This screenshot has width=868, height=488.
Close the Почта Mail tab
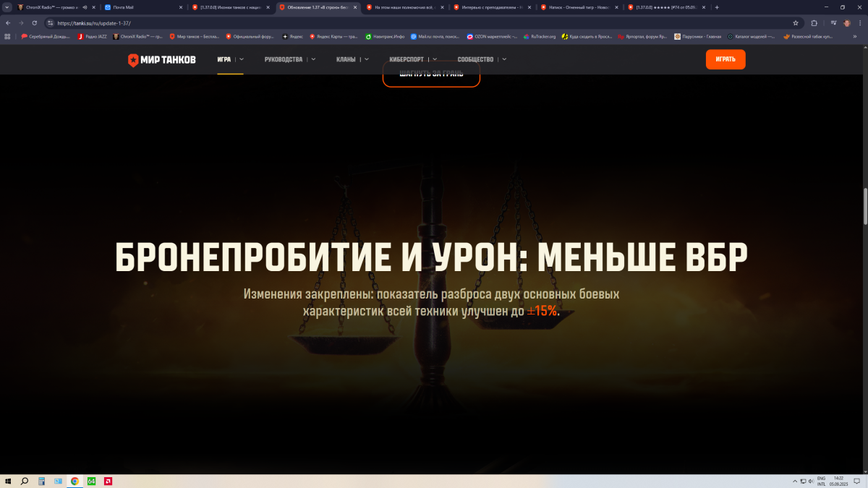[x=180, y=7]
